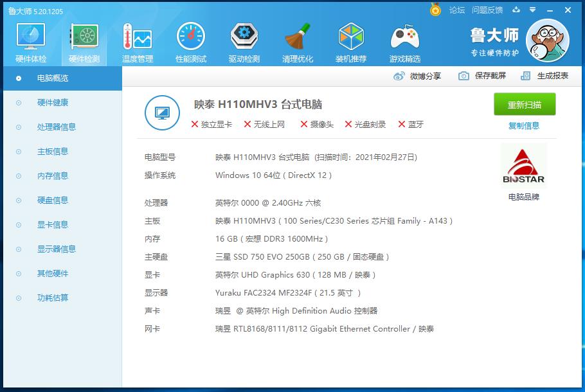Share via 微博分享
Viewport: 585px width, 392px height.
(x=417, y=76)
